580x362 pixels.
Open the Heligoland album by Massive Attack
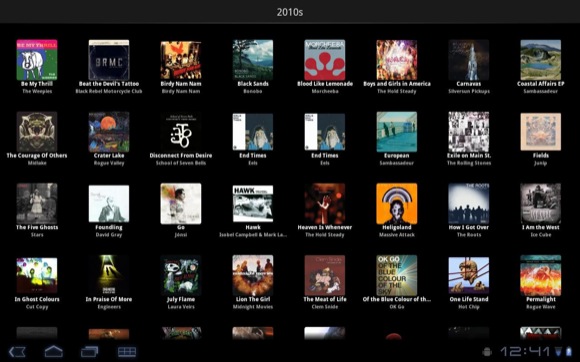click(397, 204)
